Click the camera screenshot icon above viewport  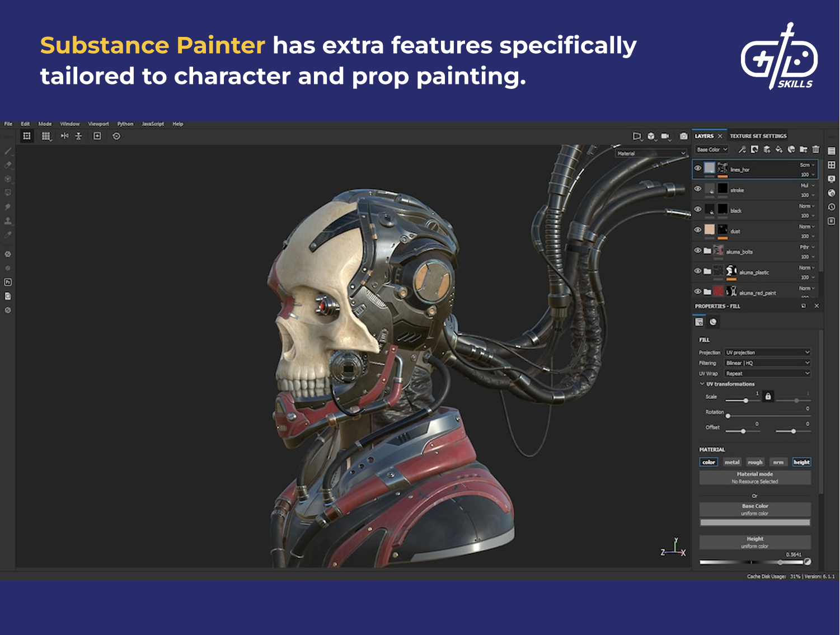pyautogui.click(x=683, y=136)
